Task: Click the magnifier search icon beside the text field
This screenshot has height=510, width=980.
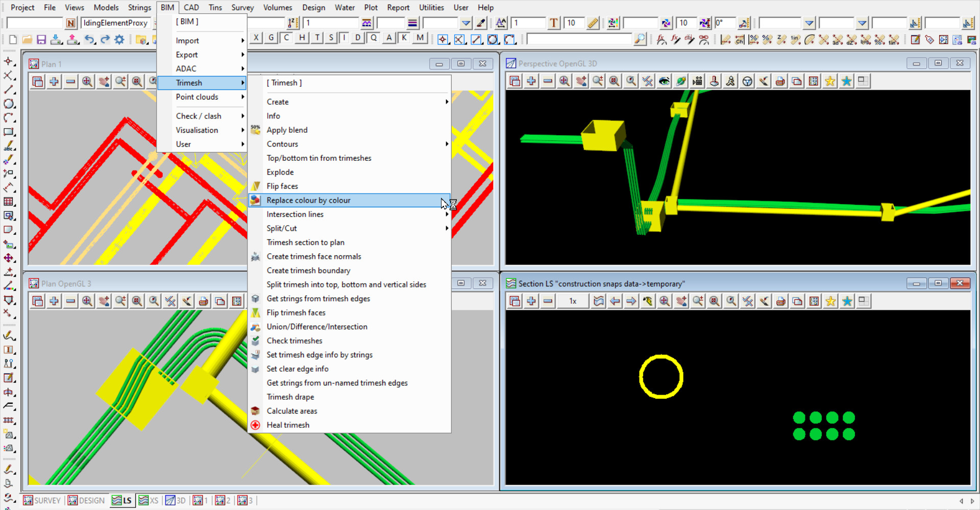Action: pyautogui.click(x=640, y=39)
